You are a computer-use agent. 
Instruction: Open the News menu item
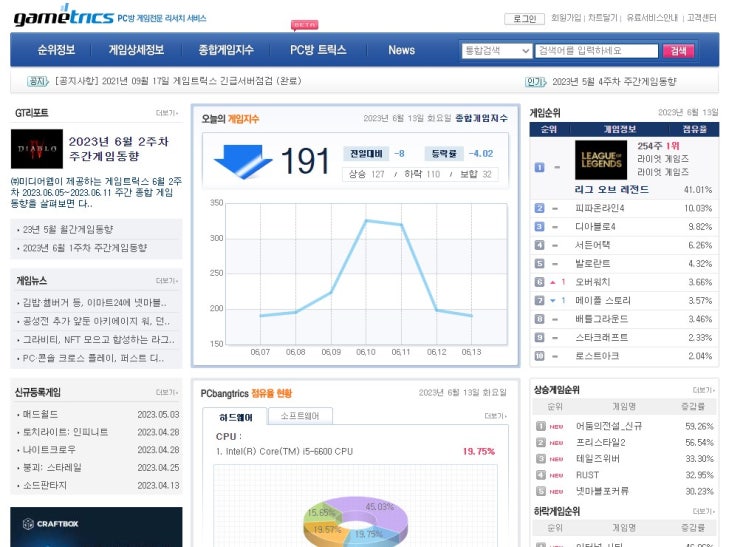click(401, 50)
